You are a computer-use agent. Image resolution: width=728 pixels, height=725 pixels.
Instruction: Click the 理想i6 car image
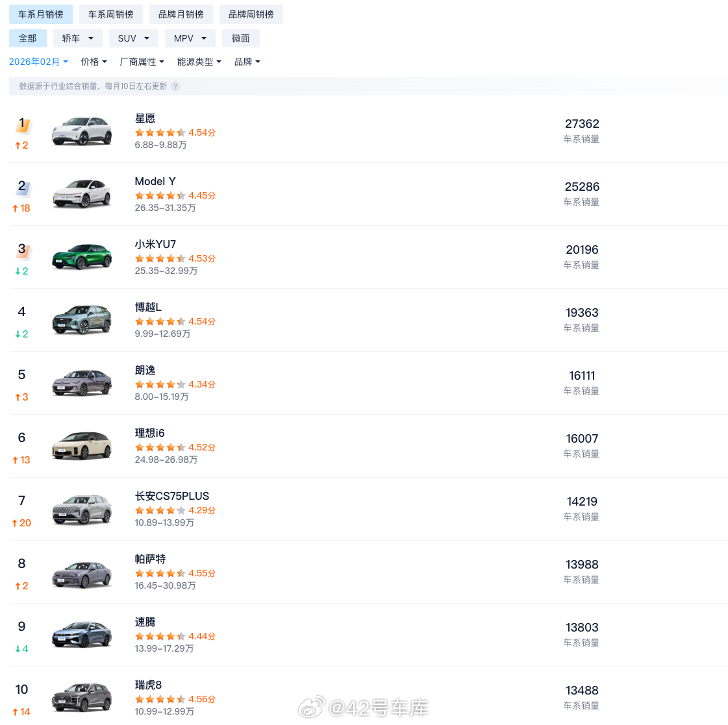(82, 446)
